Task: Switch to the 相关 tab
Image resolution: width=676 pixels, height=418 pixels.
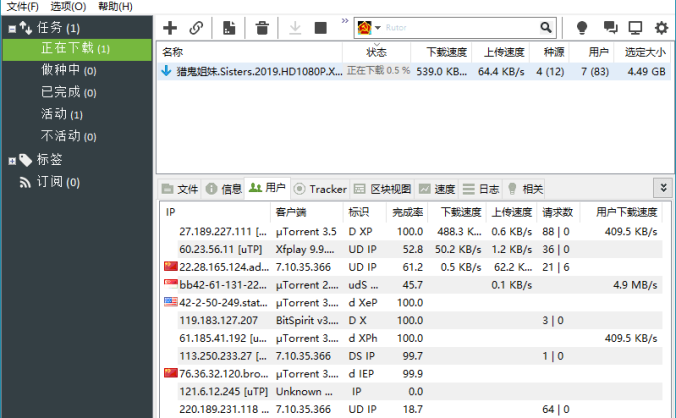Action: 525,189
